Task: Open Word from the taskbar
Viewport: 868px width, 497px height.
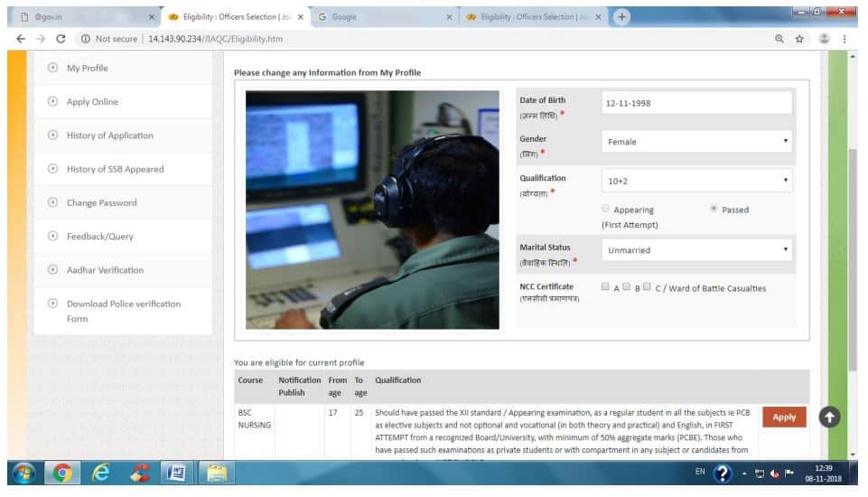Action: click(178, 473)
